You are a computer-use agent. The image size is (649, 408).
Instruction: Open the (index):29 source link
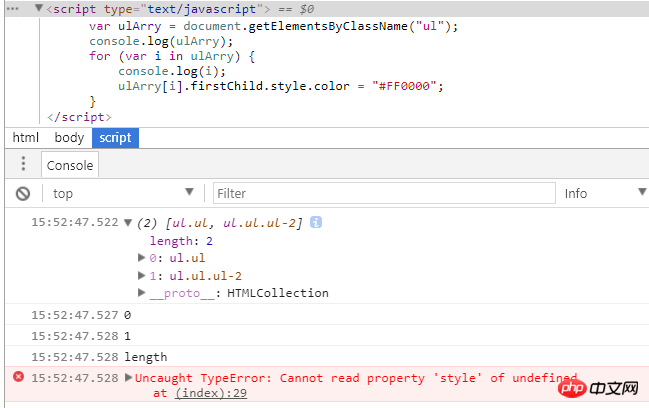coord(211,393)
